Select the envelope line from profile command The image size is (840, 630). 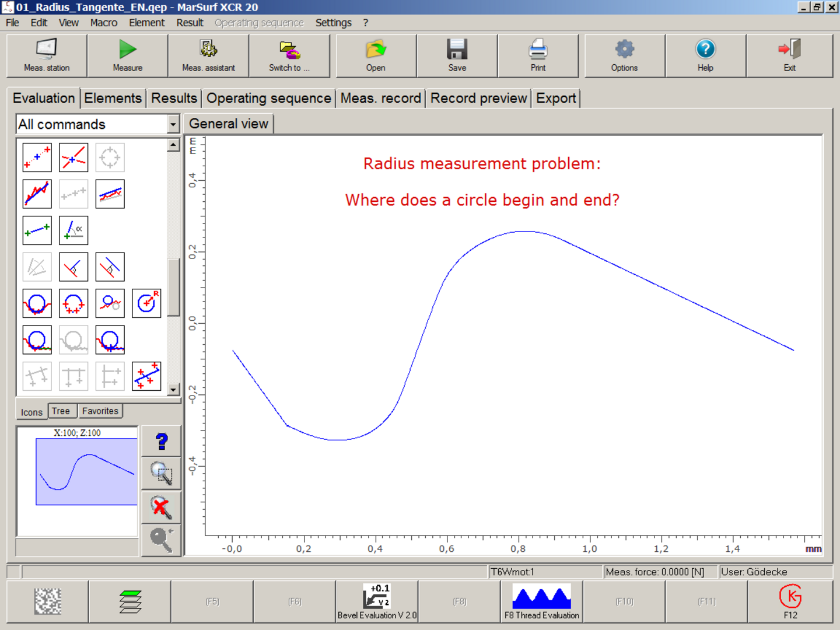[110, 194]
